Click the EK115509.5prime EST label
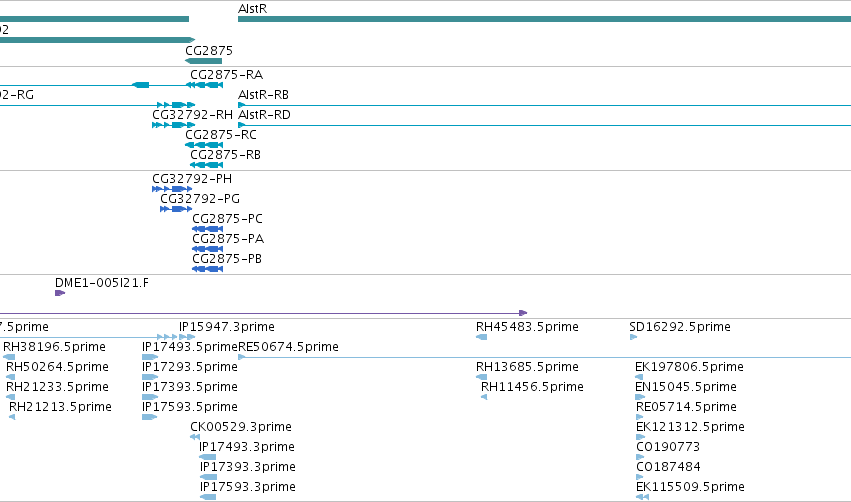 coord(690,487)
